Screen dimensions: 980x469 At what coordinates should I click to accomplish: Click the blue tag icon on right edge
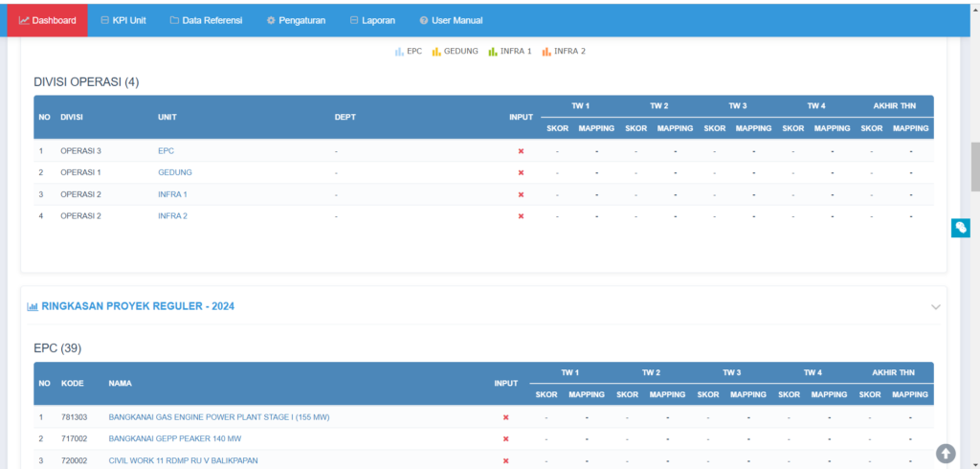click(x=960, y=228)
